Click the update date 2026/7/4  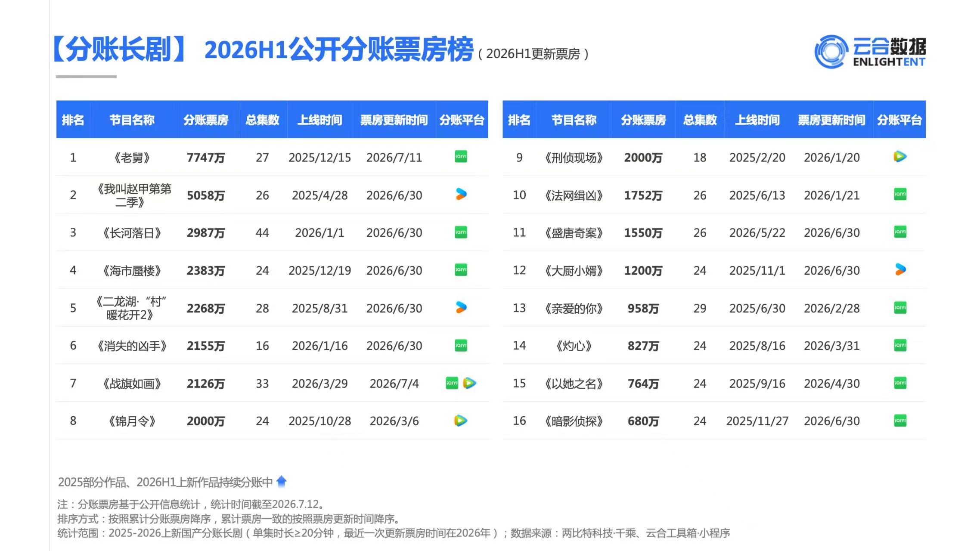pyautogui.click(x=394, y=384)
